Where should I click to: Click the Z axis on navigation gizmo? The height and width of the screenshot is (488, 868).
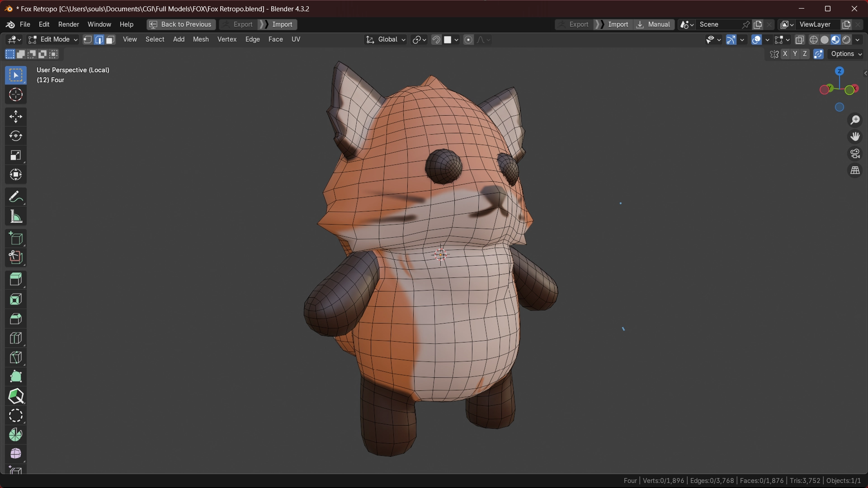840,71
